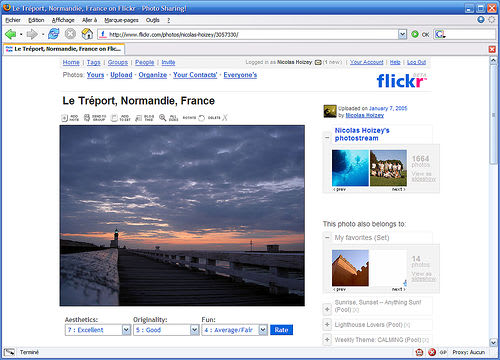This screenshot has height=360, width=500.
Task: Open the Aesthetics rating dropdown
Action: pyautogui.click(x=126, y=330)
